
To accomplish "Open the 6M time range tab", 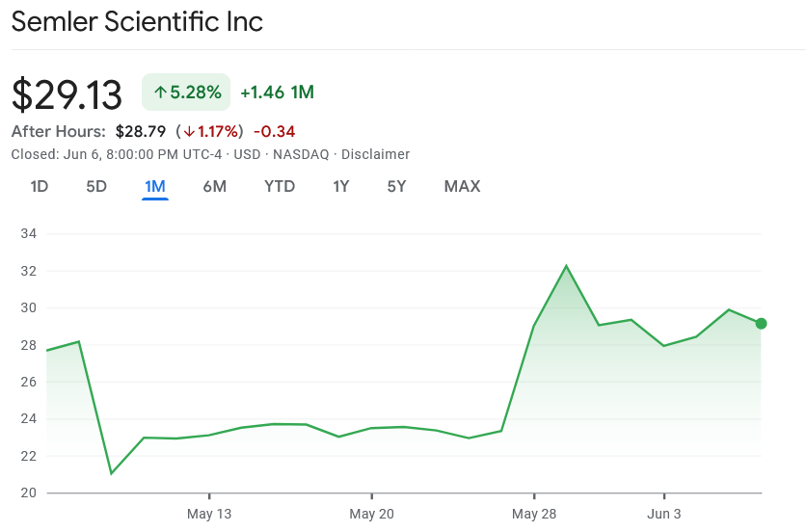I will pyautogui.click(x=214, y=186).
